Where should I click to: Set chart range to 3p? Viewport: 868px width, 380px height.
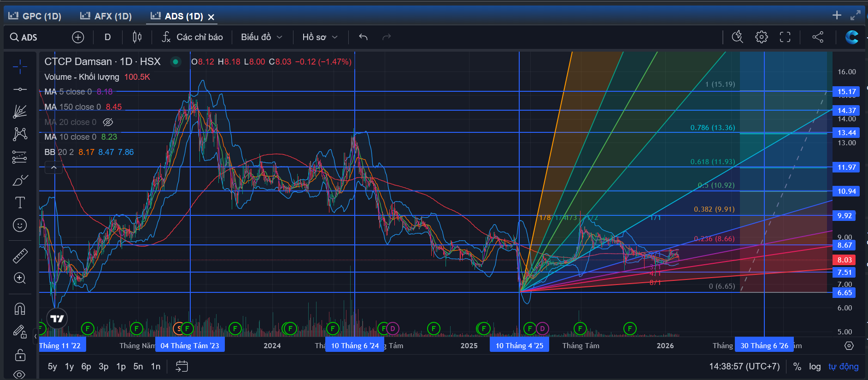pos(104,367)
